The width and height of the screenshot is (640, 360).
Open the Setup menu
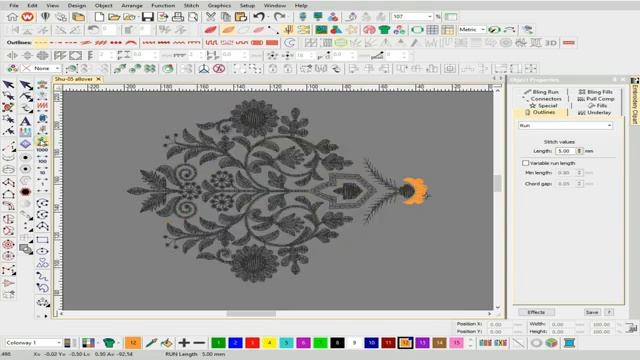[247, 5]
